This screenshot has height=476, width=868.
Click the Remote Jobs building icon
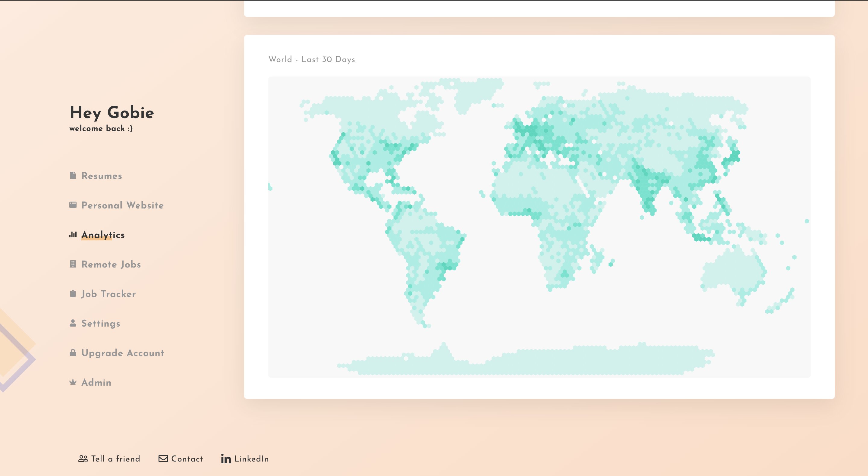tap(73, 264)
